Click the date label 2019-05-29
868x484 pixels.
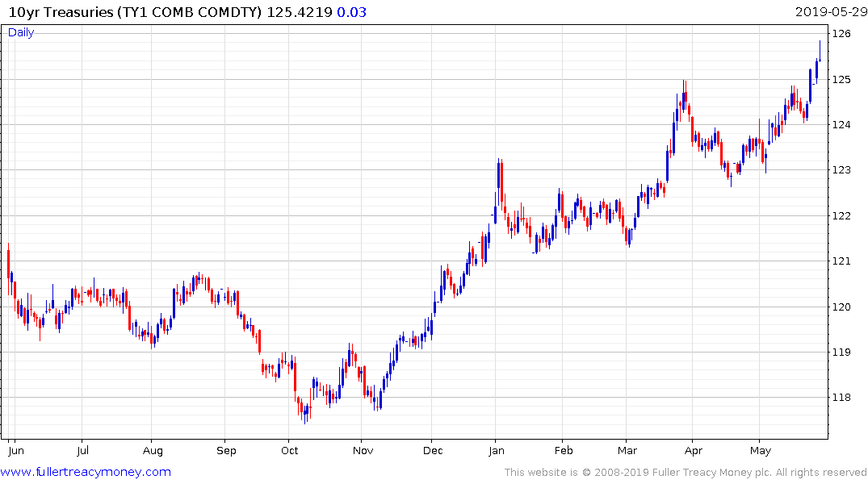[x=831, y=12]
